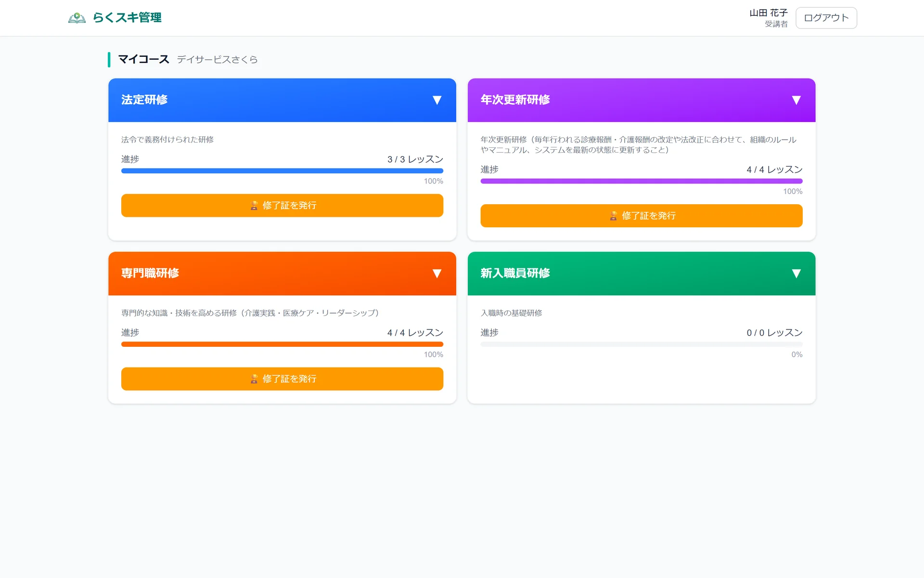This screenshot has width=924, height=578.
Task: Issue the certificate for 年次更新研修
Action: pos(641,216)
